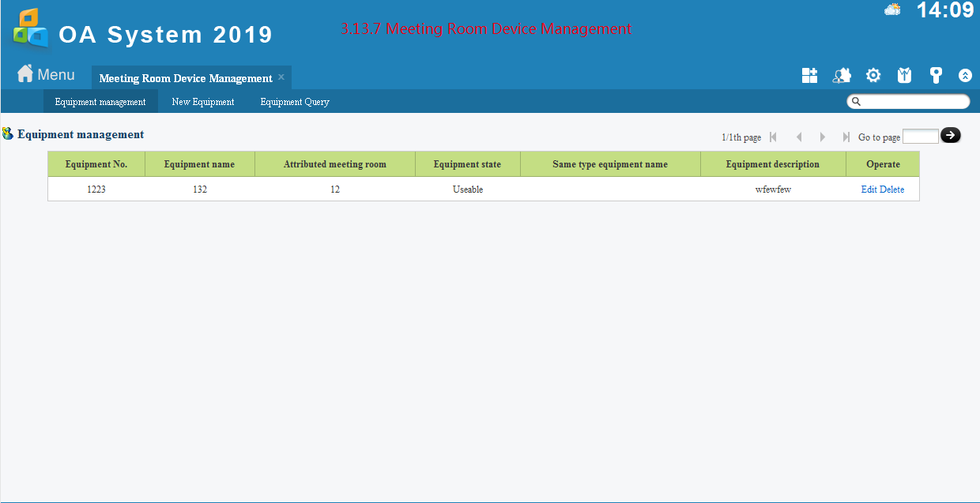The height and width of the screenshot is (503, 980).
Task: Open the home Menu button
Action: [46, 74]
